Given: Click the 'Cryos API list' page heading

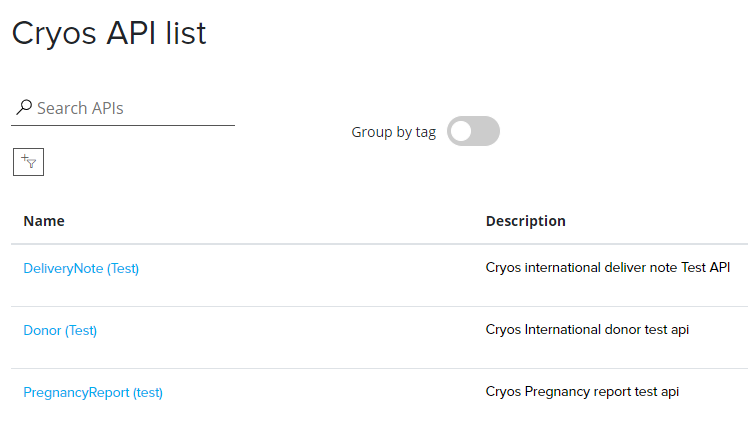Looking at the screenshot, I should click(109, 33).
